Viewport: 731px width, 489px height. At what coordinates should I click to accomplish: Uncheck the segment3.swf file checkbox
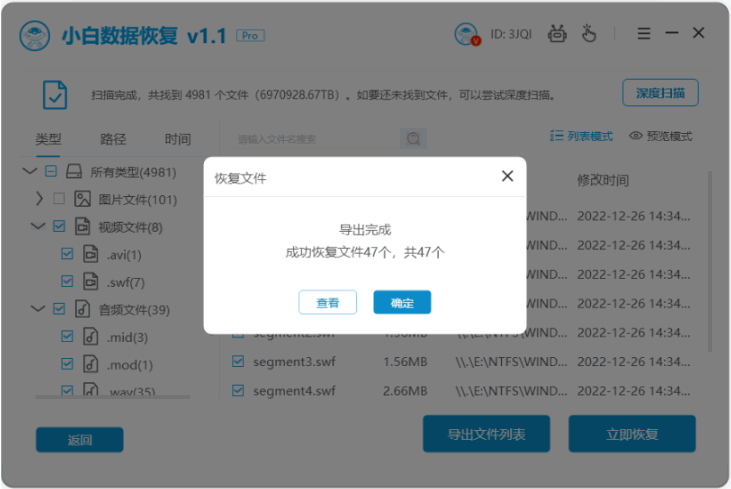238,362
